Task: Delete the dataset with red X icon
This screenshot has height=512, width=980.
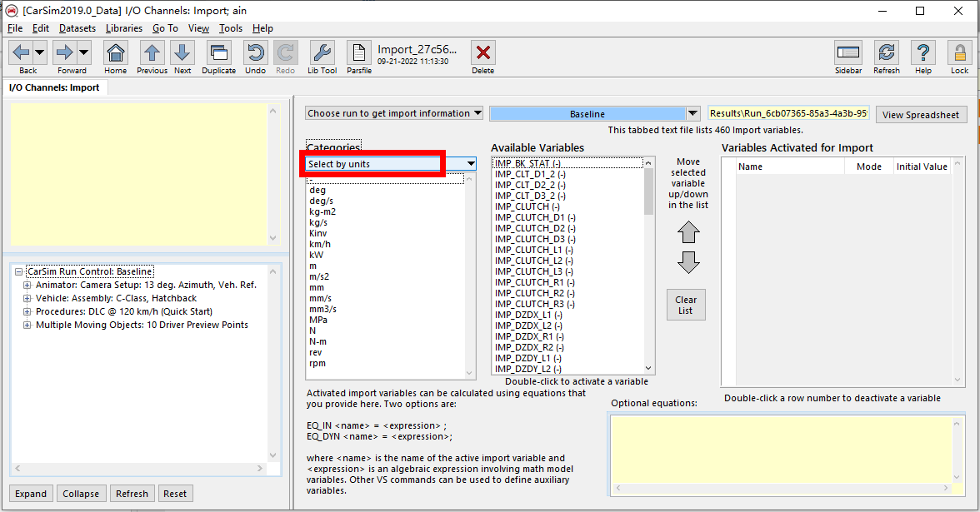Action: point(482,52)
